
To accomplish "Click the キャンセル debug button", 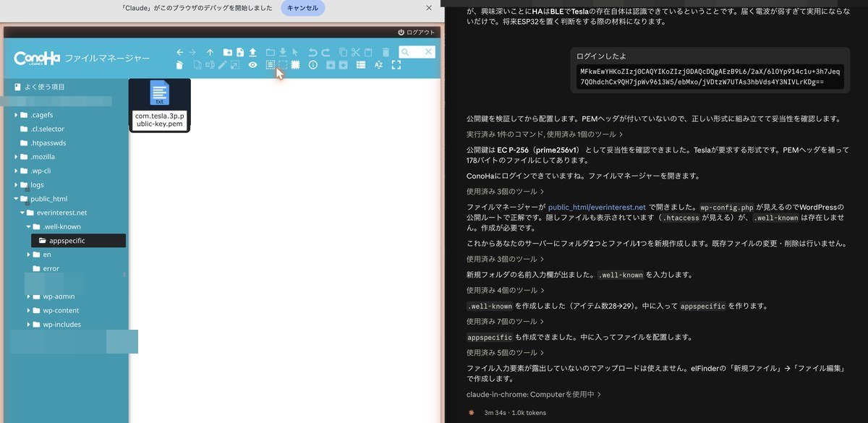I will pyautogui.click(x=302, y=8).
